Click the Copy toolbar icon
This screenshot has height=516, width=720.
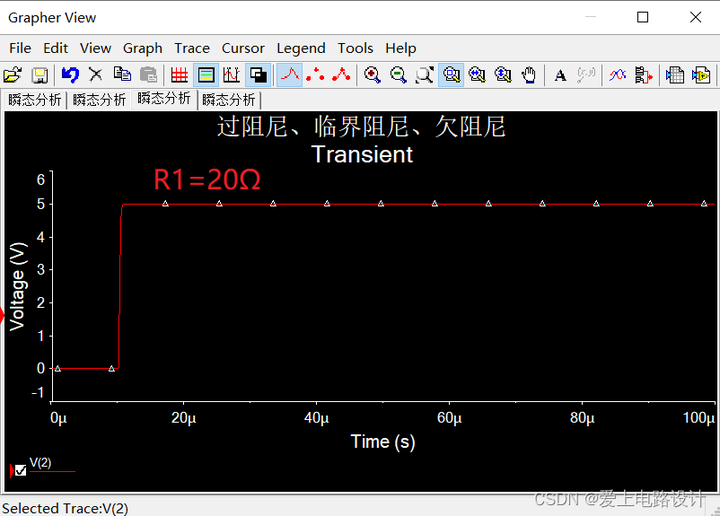(x=122, y=75)
